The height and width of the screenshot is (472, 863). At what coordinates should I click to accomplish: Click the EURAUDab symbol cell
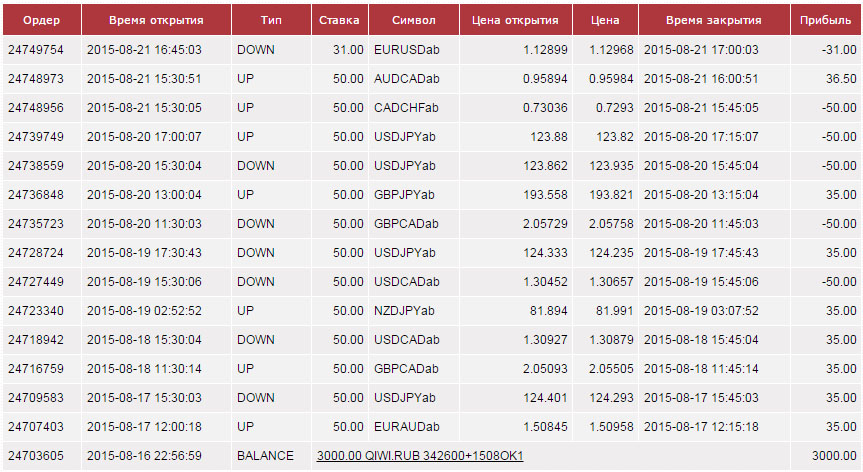pos(405,427)
